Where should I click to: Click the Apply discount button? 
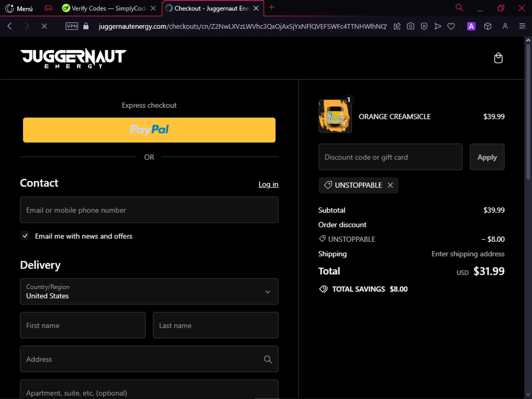pos(487,157)
